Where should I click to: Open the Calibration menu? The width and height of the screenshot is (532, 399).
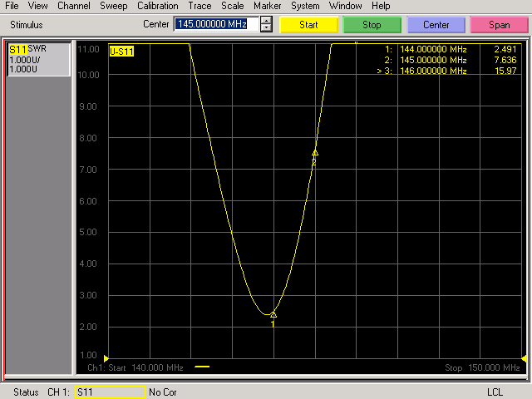pos(158,6)
